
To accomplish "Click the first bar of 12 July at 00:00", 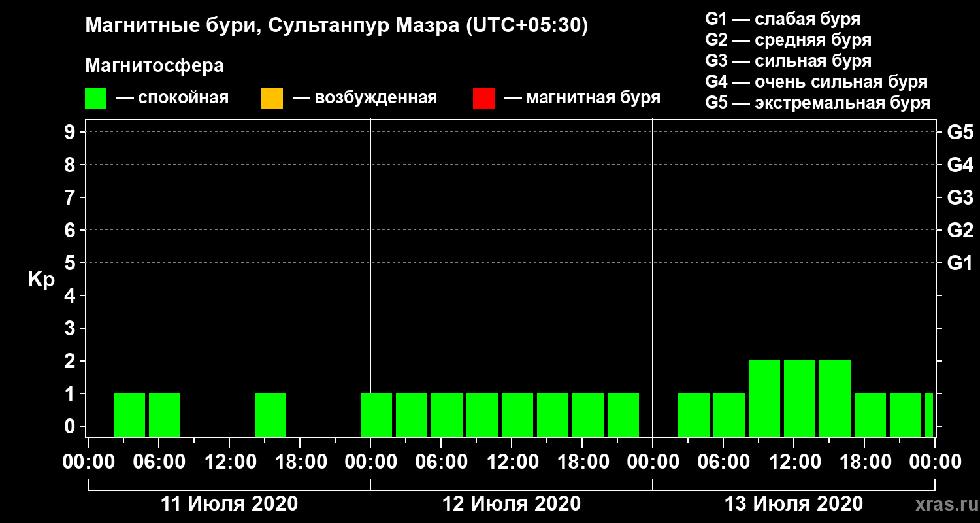I will point(376,414).
